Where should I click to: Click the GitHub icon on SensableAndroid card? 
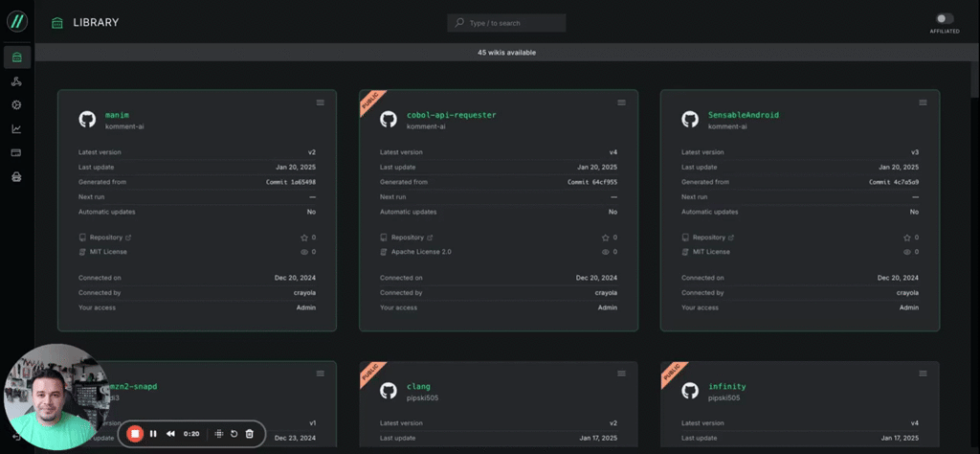pyautogui.click(x=690, y=120)
